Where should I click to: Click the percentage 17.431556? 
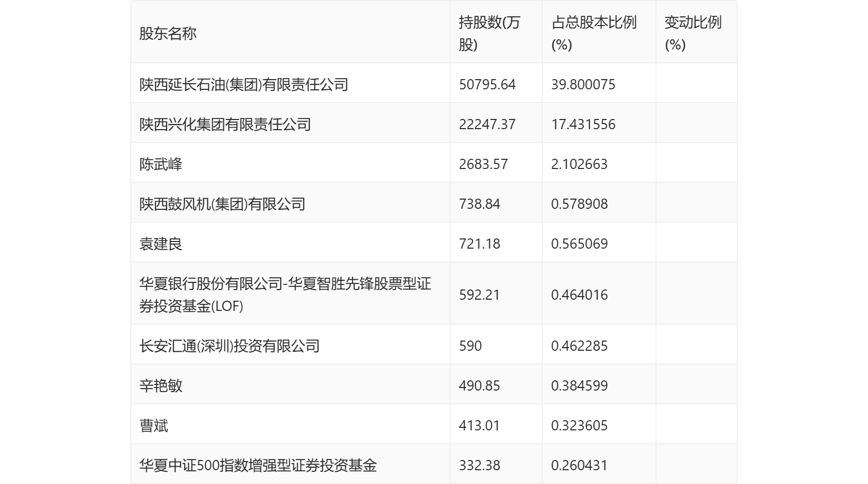tap(583, 124)
